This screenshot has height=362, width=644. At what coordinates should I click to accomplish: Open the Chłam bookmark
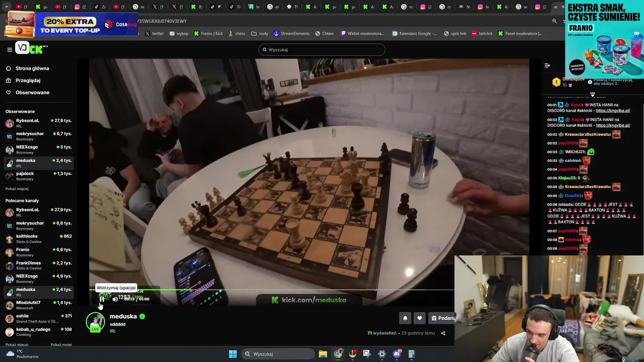(325, 34)
